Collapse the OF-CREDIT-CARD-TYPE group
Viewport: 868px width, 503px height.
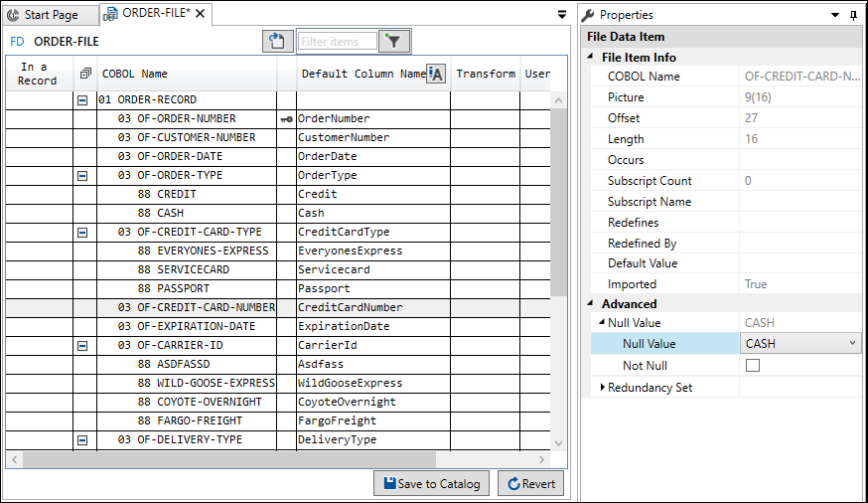[85, 233]
